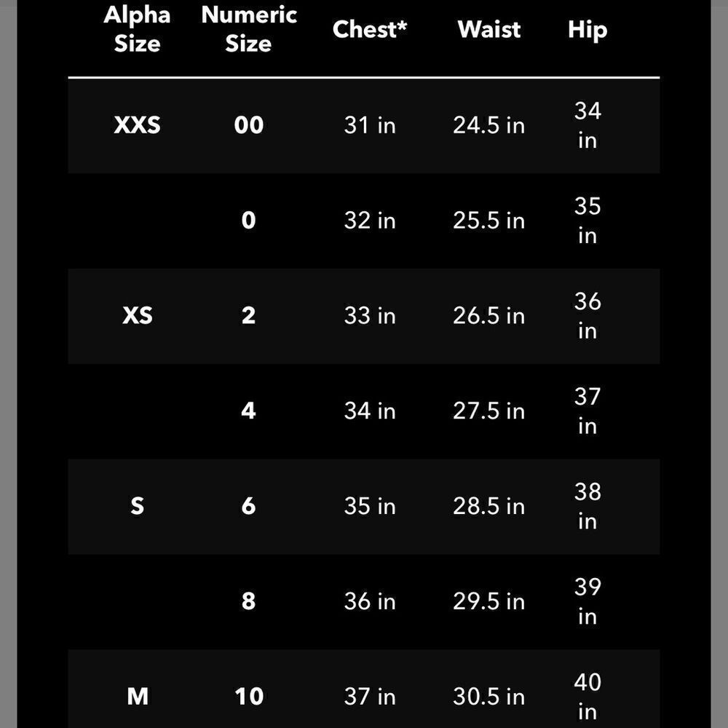Select the Waist column header

489,29
